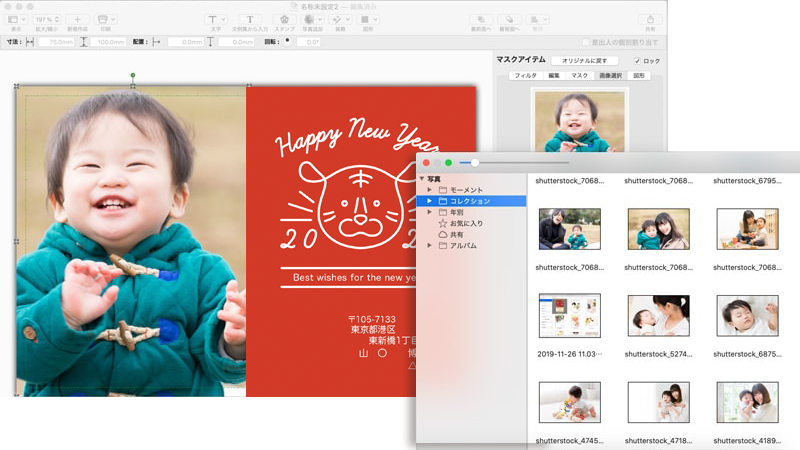The height and width of the screenshot is (450, 800).
Task: Click the 最背面へ send to back icon
Action: point(509,19)
